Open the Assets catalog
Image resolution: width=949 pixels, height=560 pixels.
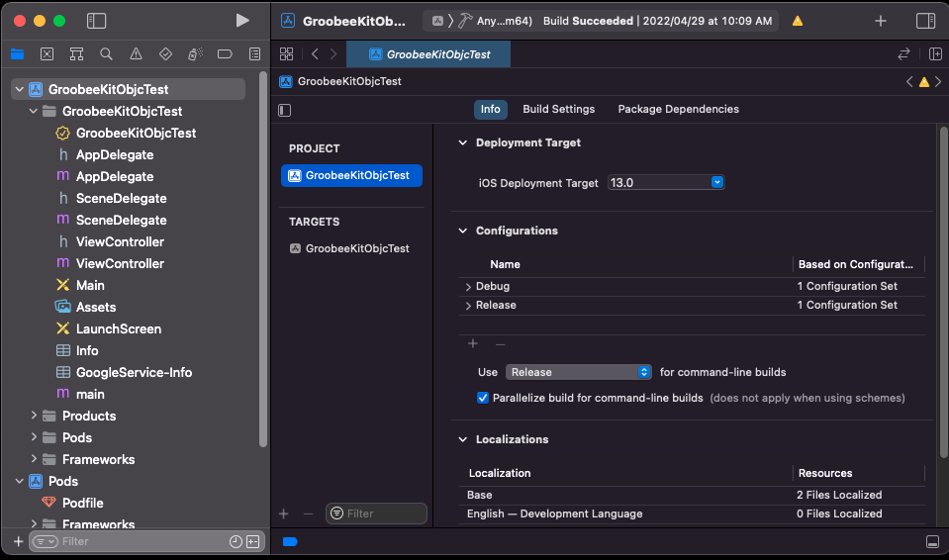pos(96,308)
